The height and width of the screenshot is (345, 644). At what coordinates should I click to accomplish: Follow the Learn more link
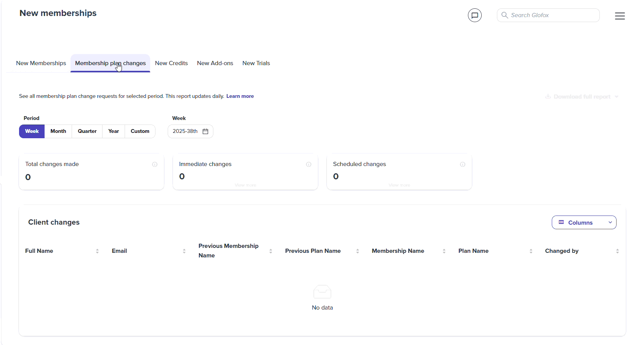[240, 96]
